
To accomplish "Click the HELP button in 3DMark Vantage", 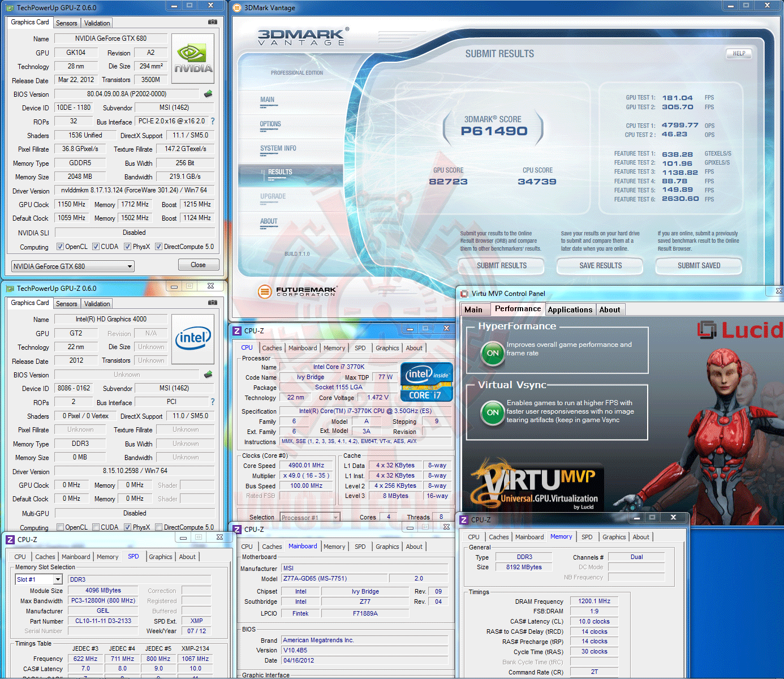I will click(x=739, y=54).
